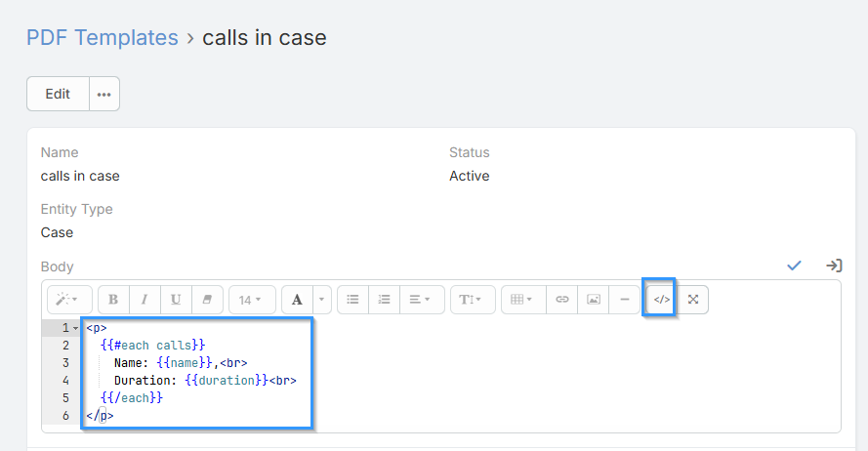The width and height of the screenshot is (868, 451).
Task: Open the text color picker arrow
Action: point(323,300)
